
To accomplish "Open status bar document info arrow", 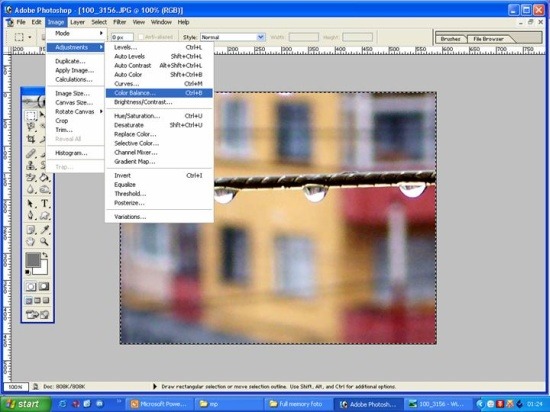I will coord(155,386).
